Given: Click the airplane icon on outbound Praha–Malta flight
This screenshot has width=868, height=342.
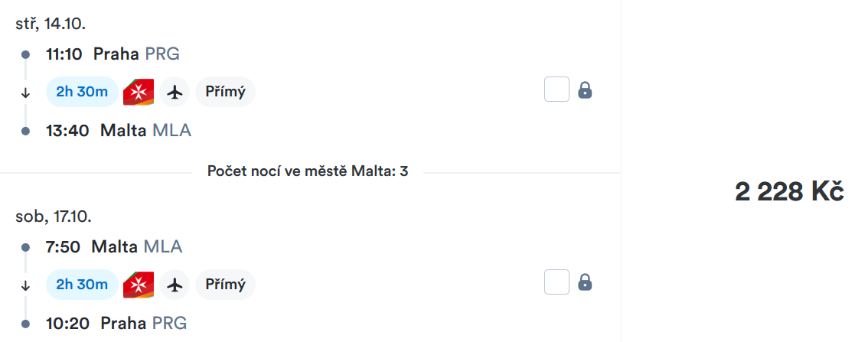Looking at the screenshot, I should (x=175, y=92).
